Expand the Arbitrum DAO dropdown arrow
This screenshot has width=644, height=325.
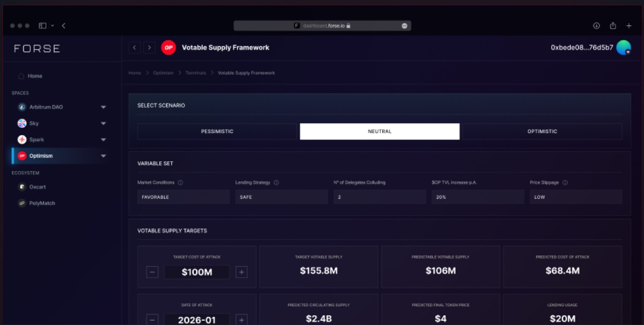104,107
